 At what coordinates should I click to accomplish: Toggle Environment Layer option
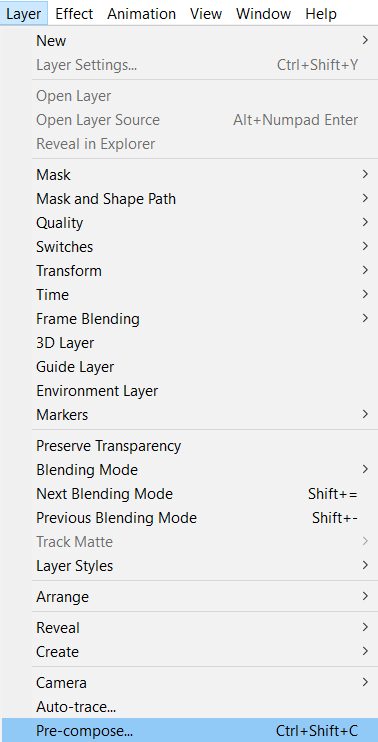[x=189, y=391]
